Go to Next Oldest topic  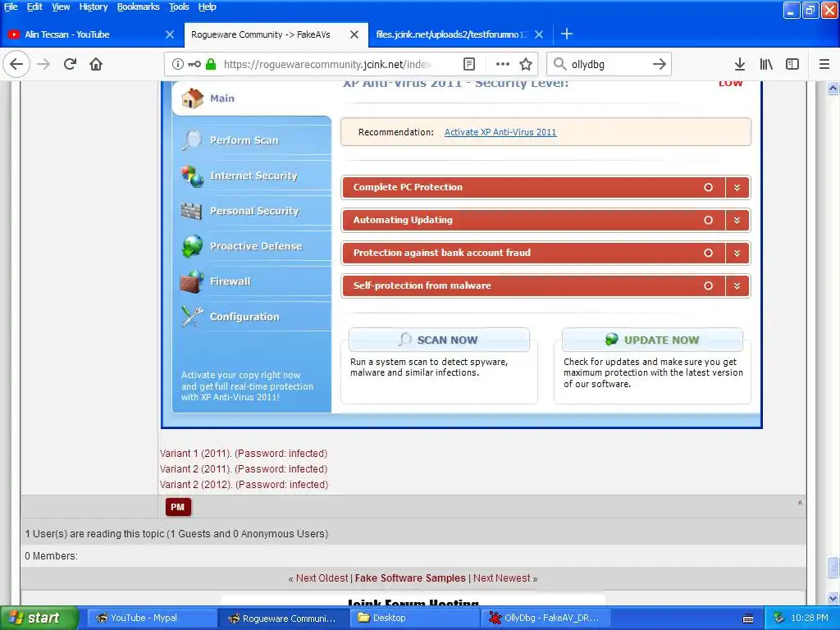click(x=322, y=578)
